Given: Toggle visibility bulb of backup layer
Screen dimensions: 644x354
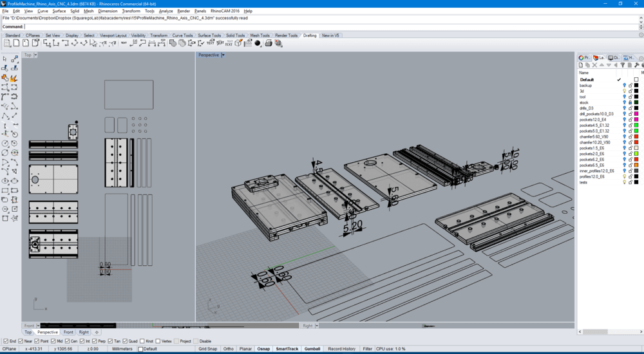Looking at the screenshot, I should click(x=624, y=85).
